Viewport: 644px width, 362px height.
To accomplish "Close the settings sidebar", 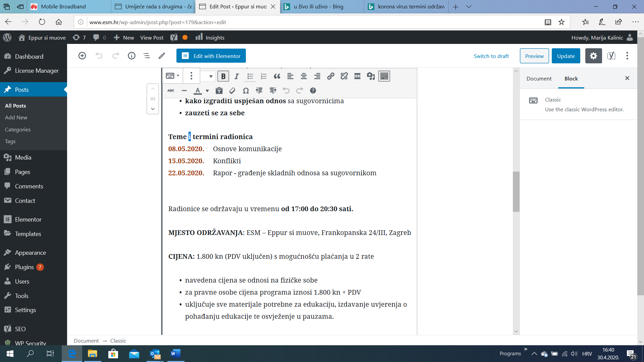I will coord(627,78).
